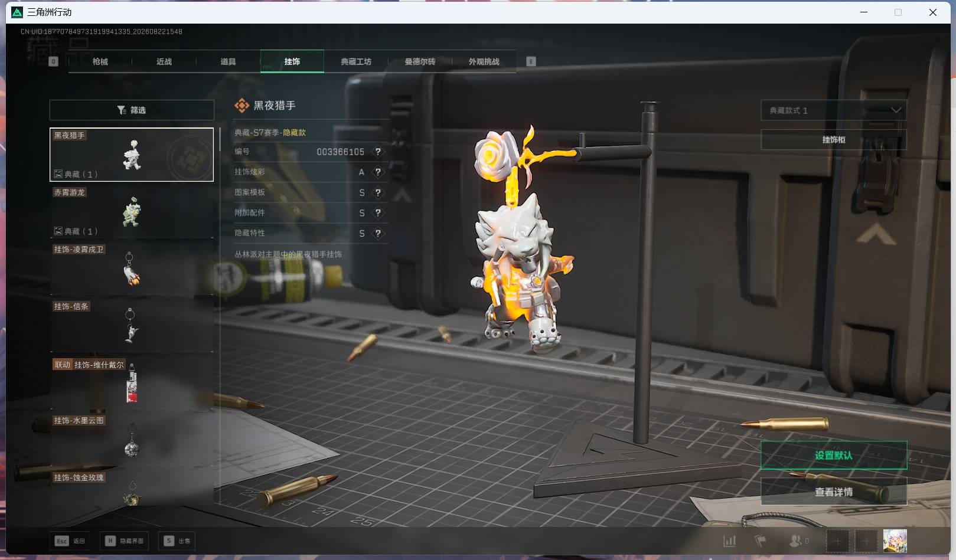
Task: Switch to the 近战 tab
Action: (164, 61)
